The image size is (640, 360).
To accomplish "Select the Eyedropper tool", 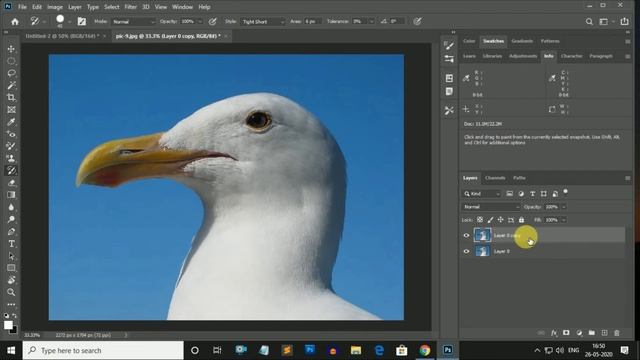I will click(11, 122).
